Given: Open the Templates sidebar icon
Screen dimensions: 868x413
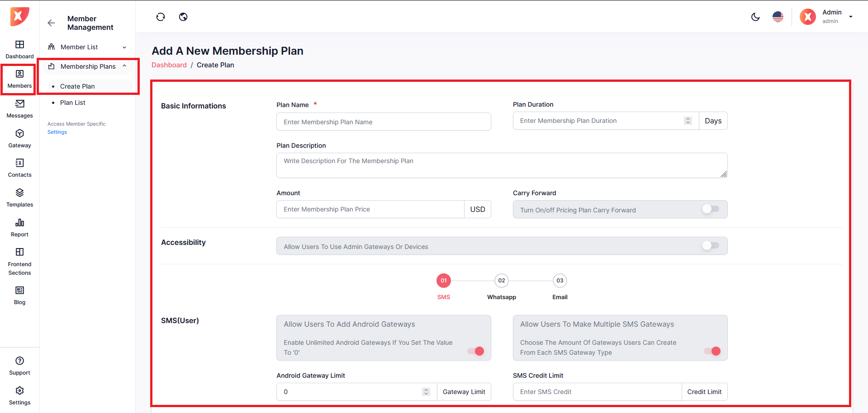Looking at the screenshot, I should coord(19,197).
